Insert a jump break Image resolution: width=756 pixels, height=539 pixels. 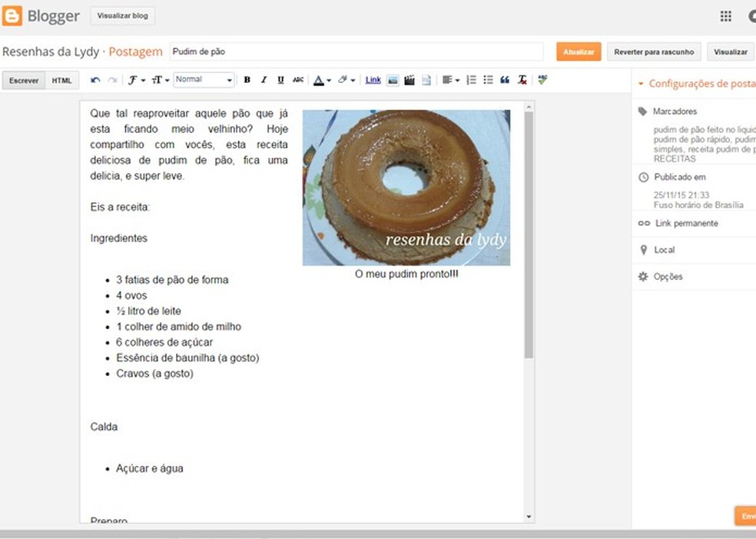click(x=426, y=80)
